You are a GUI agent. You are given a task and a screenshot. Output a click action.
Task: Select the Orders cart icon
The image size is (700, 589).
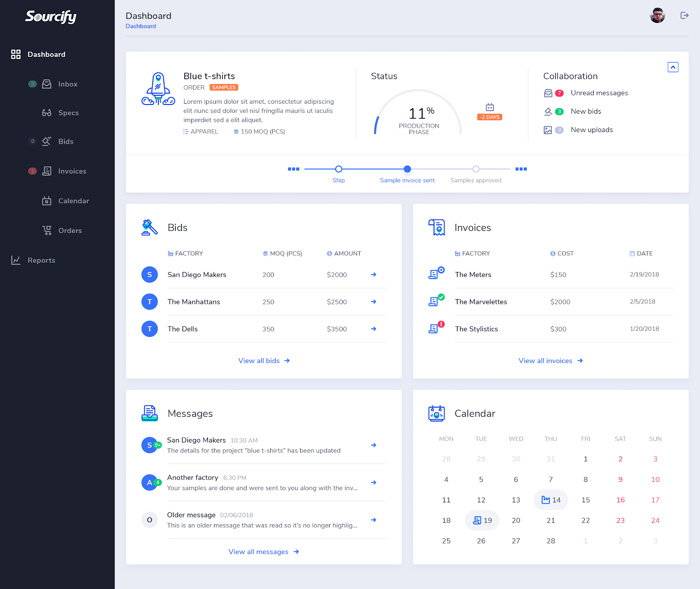[x=47, y=230]
